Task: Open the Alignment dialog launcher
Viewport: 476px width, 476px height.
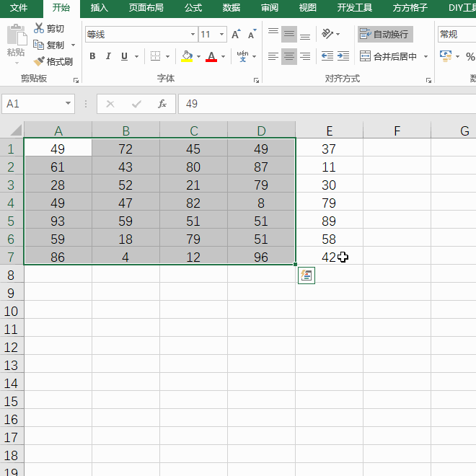Action: tap(428, 80)
